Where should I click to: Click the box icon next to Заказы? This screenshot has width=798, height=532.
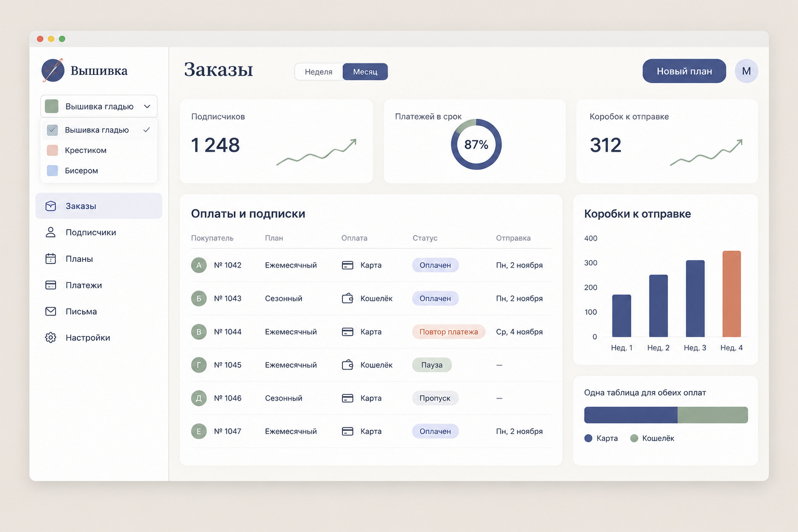pos(50,206)
